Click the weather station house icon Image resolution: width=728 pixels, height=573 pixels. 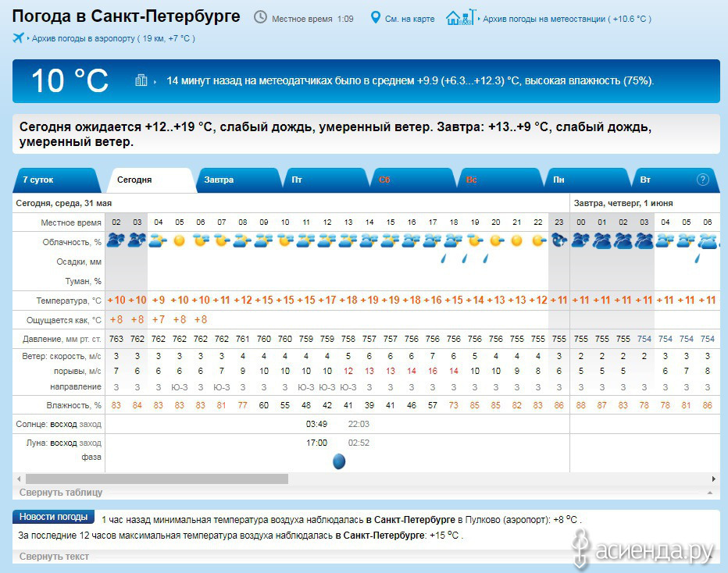point(461,18)
